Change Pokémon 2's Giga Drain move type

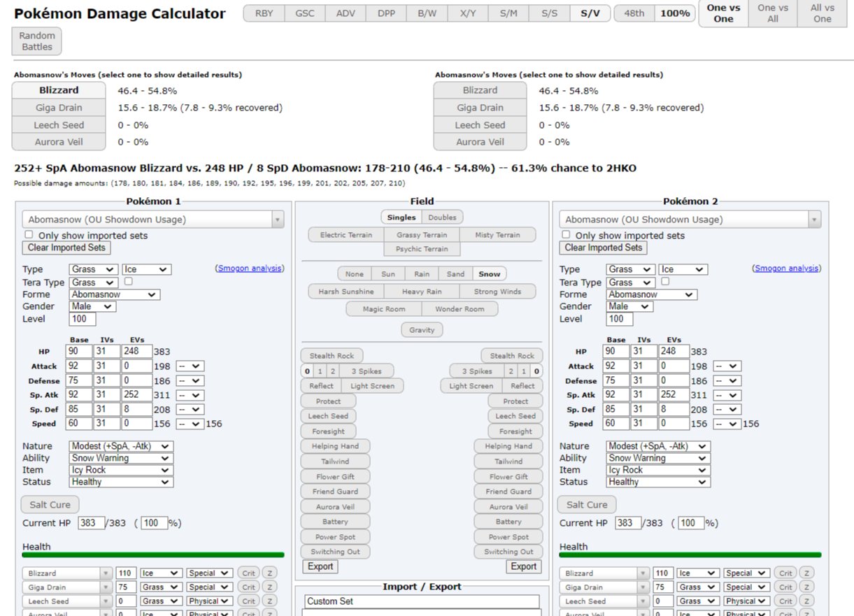click(697, 587)
